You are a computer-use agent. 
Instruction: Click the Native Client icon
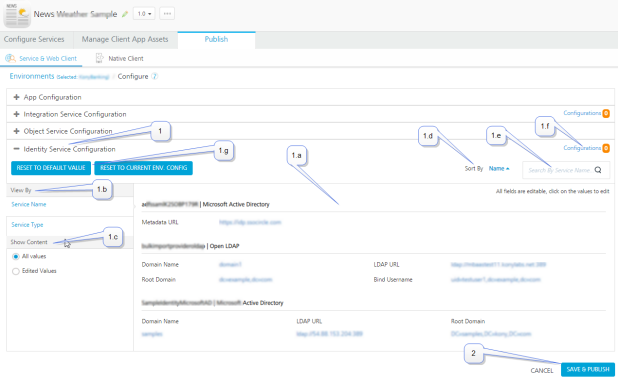[x=99, y=58]
